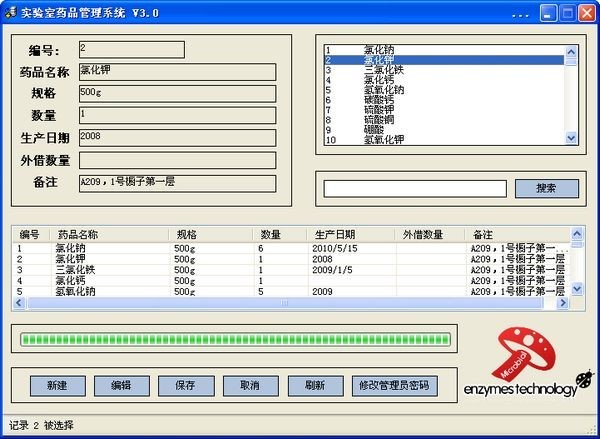Viewport: 600px width, 439px height.
Task: Click the 外借数量 column header
Action: (x=430, y=234)
